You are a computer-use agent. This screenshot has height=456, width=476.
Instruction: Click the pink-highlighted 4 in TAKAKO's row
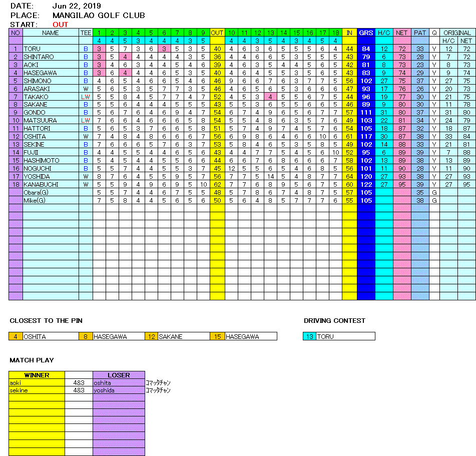[270, 97]
